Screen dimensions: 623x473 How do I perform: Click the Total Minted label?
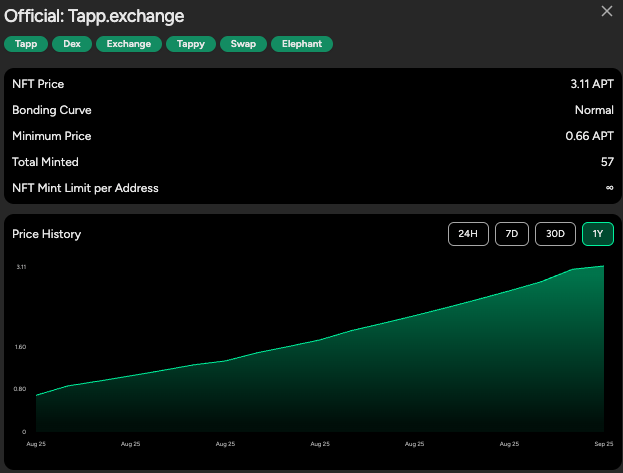pyautogui.click(x=45, y=162)
